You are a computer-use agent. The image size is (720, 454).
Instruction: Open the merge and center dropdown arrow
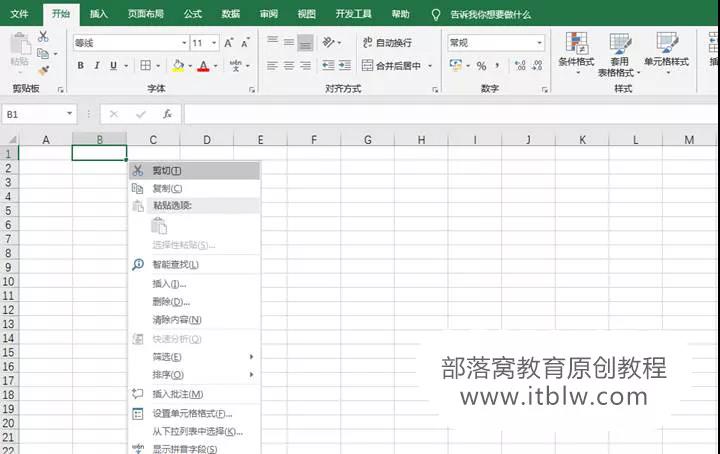(x=430, y=66)
